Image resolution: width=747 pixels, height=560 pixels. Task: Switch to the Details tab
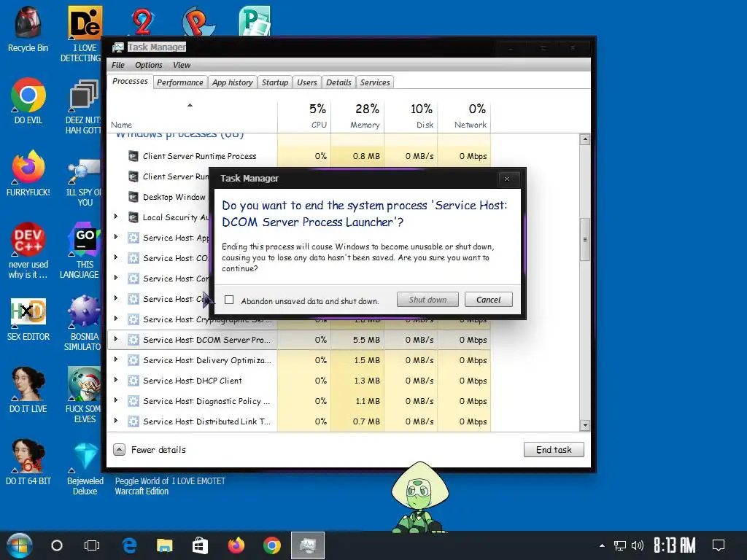click(338, 82)
